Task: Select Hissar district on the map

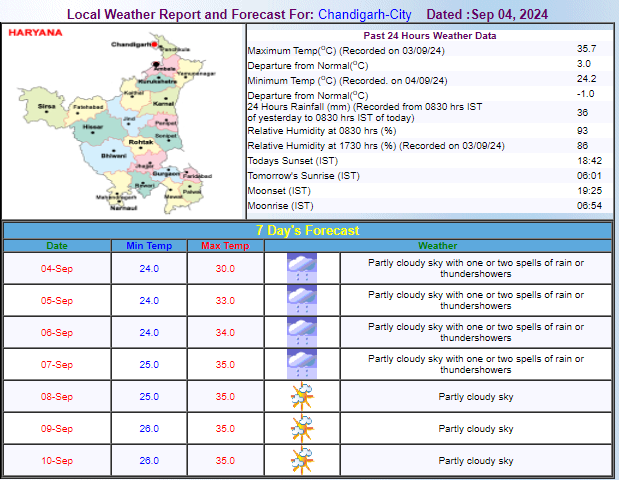Action: point(92,128)
